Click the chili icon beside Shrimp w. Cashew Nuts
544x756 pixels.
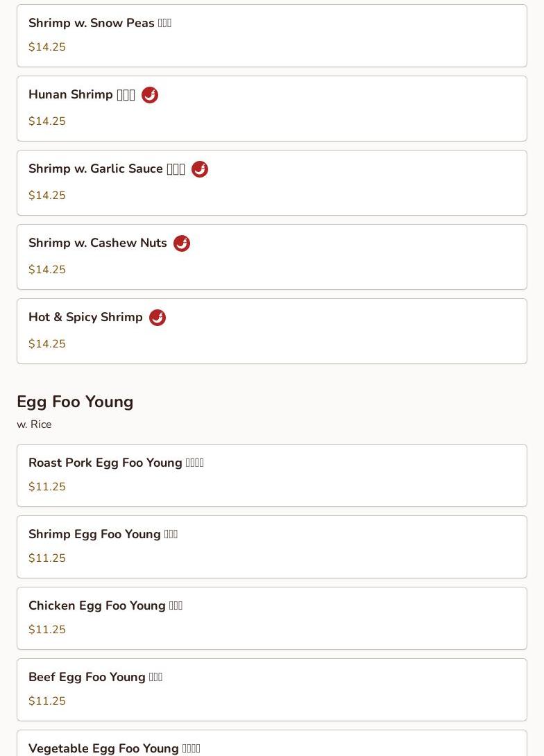click(182, 243)
